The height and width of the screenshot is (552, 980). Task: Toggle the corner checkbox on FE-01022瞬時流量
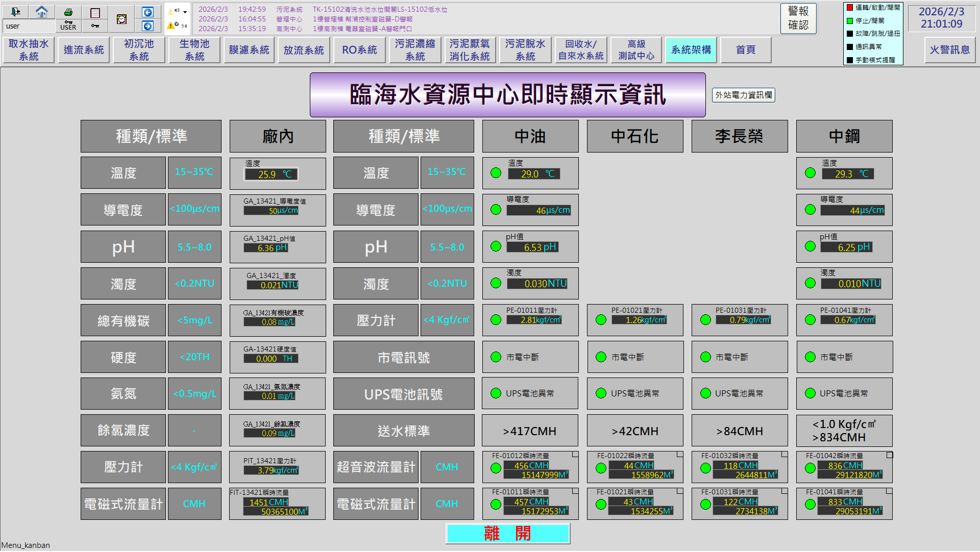[x=680, y=454]
